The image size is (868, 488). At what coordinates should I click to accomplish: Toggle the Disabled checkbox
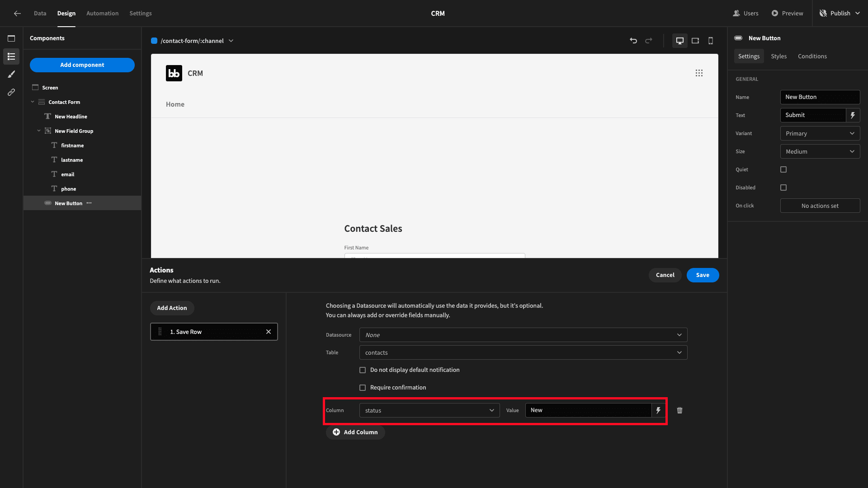coord(783,188)
